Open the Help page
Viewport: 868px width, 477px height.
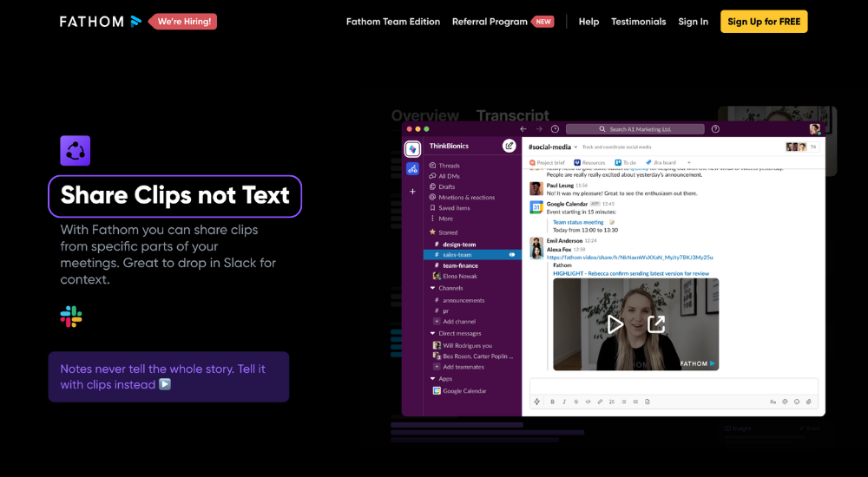coord(589,22)
